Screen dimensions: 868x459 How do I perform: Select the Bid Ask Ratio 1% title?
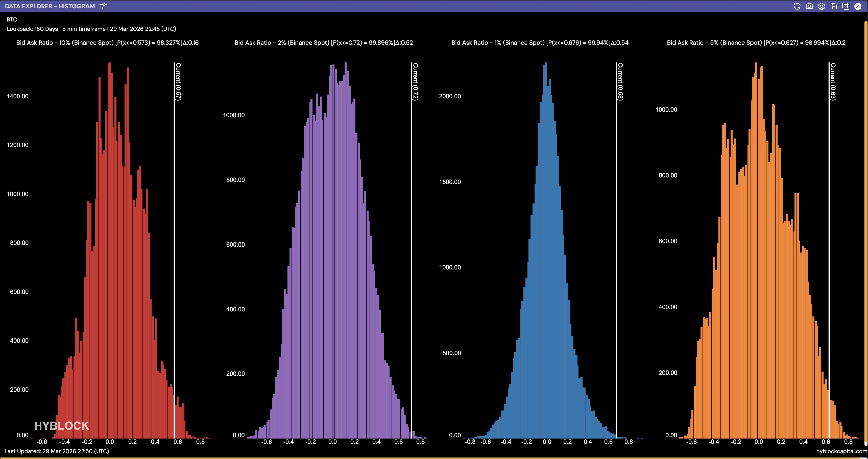(x=540, y=43)
